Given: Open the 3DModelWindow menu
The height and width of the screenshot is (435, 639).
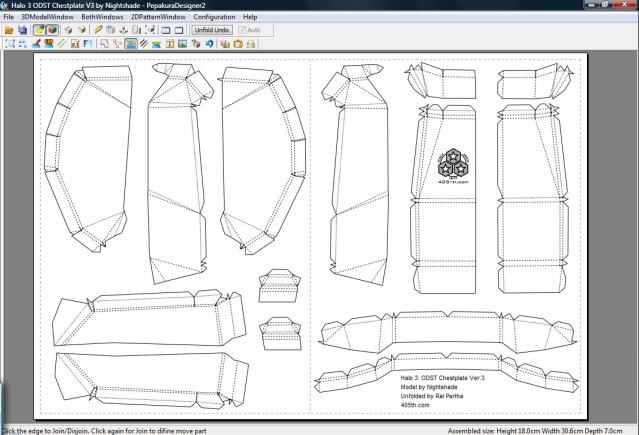Looking at the screenshot, I should tap(47, 17).
